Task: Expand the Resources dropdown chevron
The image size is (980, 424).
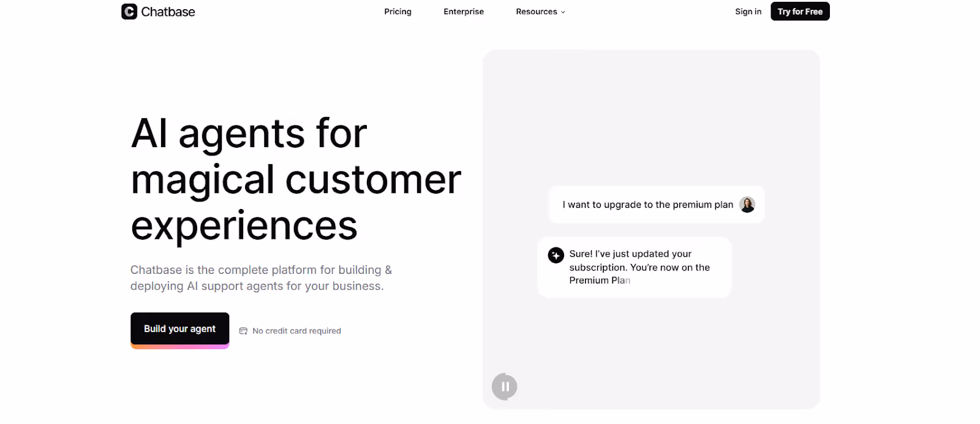Action: tap(563, 12)
